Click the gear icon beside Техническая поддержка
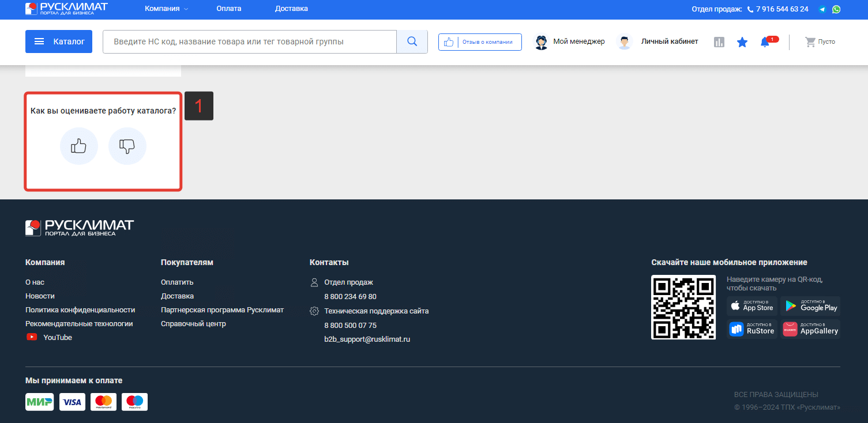868x423 pixels. (314, 311)
